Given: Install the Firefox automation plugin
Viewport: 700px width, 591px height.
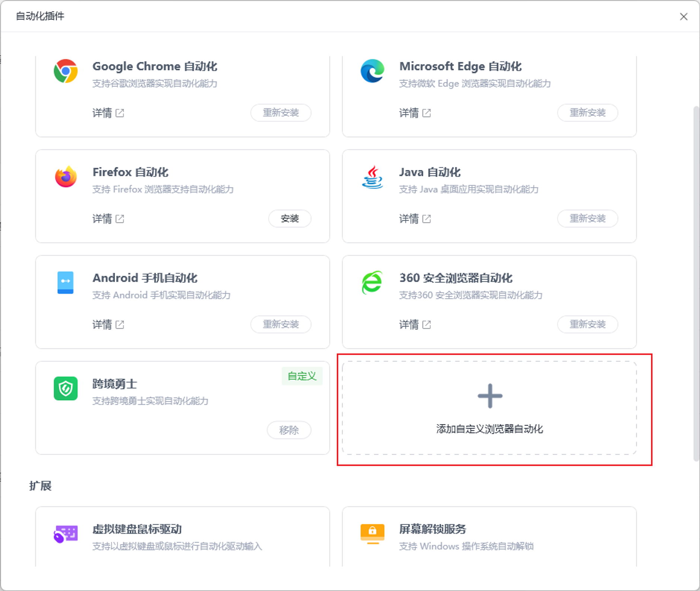Looking at the screenshot, I should click(290, 218).
